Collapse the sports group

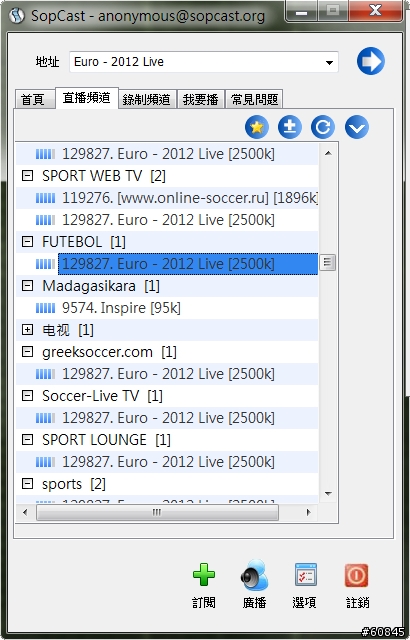pos(27,484)
